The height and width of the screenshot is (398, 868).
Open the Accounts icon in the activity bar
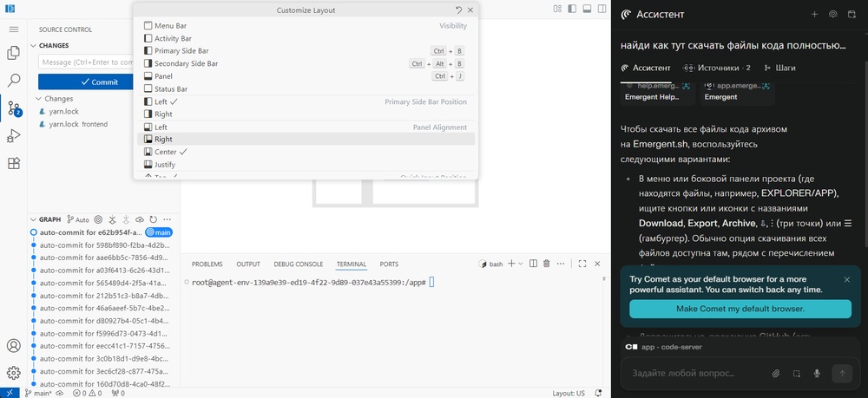click(x=13, y=345)
